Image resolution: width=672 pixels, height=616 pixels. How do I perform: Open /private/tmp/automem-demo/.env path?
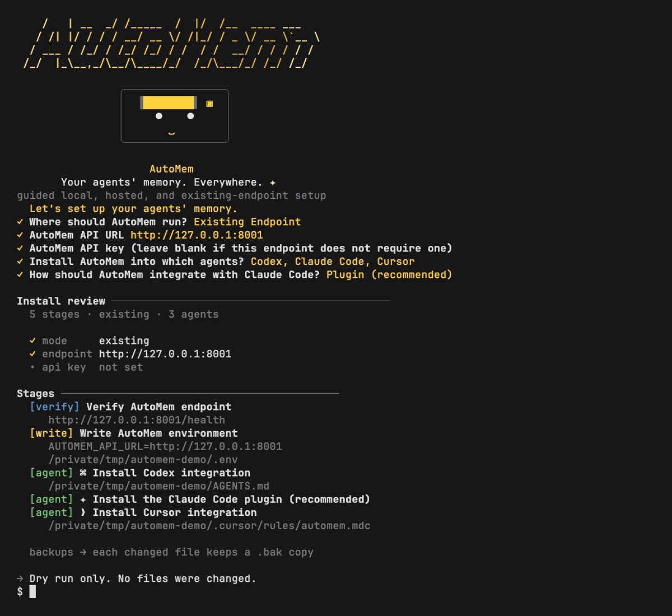(x=143, y=460)
